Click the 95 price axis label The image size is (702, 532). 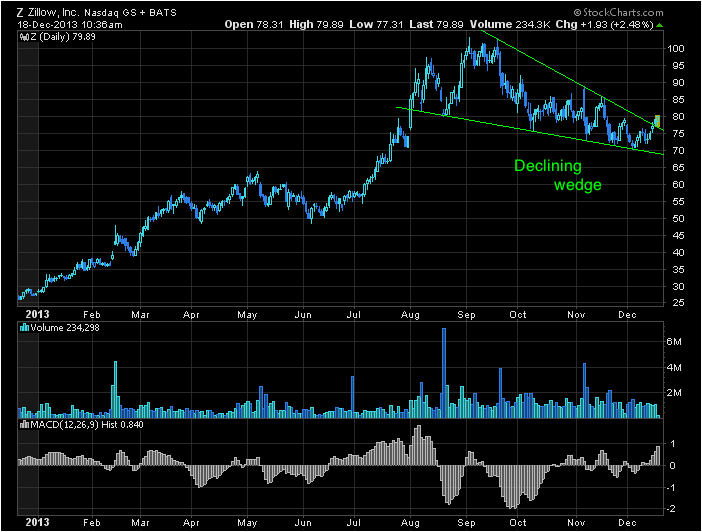[x=678, y=65]
